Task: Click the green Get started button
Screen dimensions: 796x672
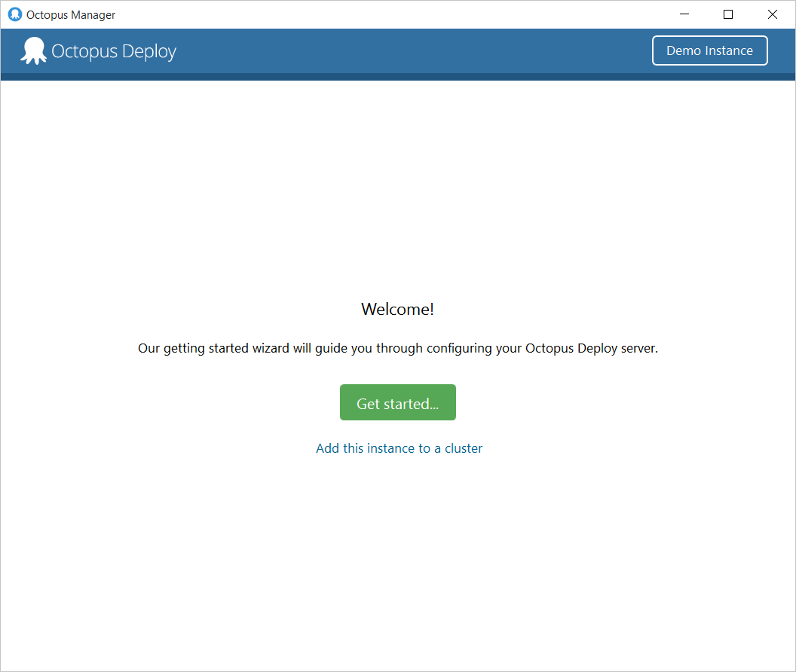Action: pos(397,402)
